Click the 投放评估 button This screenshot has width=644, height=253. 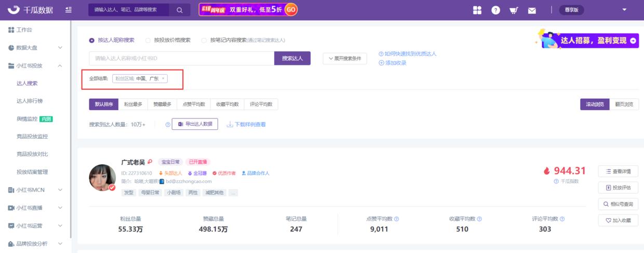[618, 187]
